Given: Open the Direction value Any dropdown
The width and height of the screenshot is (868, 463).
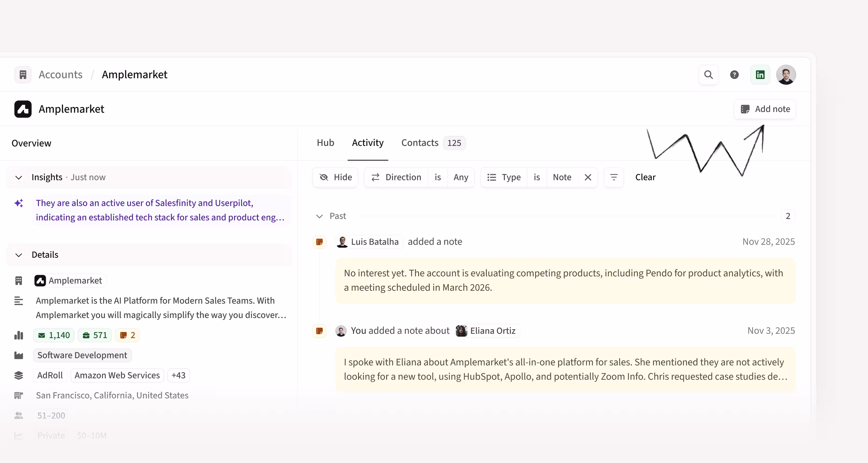Looking at the screenshot, I should pos(461,177).
